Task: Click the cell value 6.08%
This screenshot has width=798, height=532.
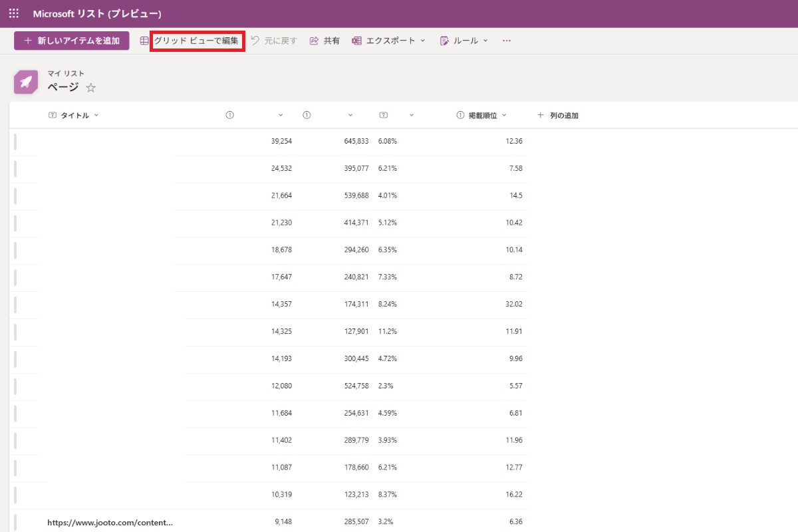Action: point(388,141)
